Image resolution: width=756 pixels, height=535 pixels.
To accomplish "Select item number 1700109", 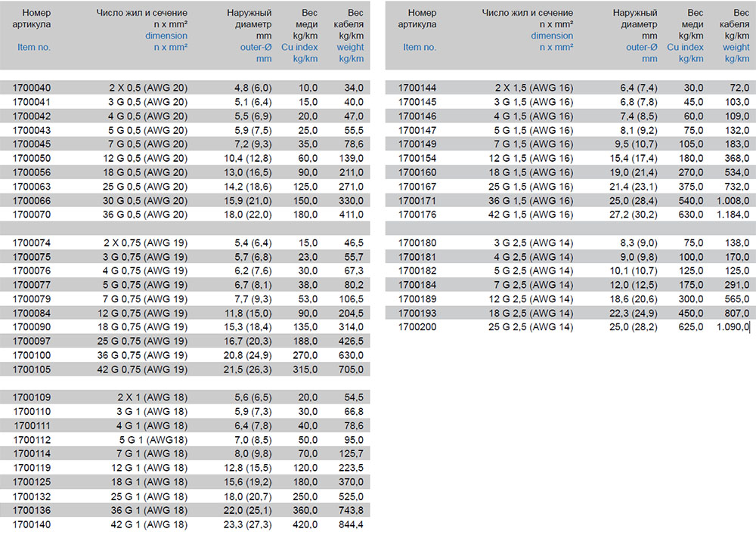I will coord(31,397).
